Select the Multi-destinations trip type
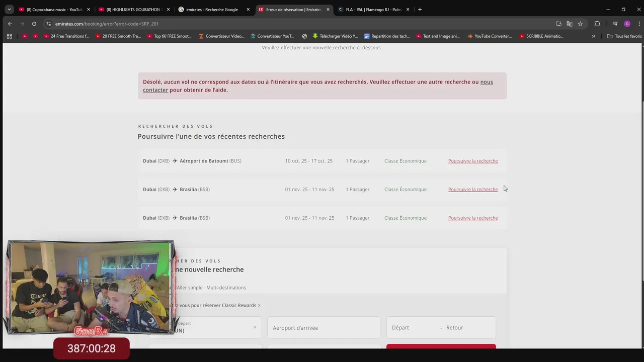The height and width of the screenshot is (362, 644). point(226,288)
